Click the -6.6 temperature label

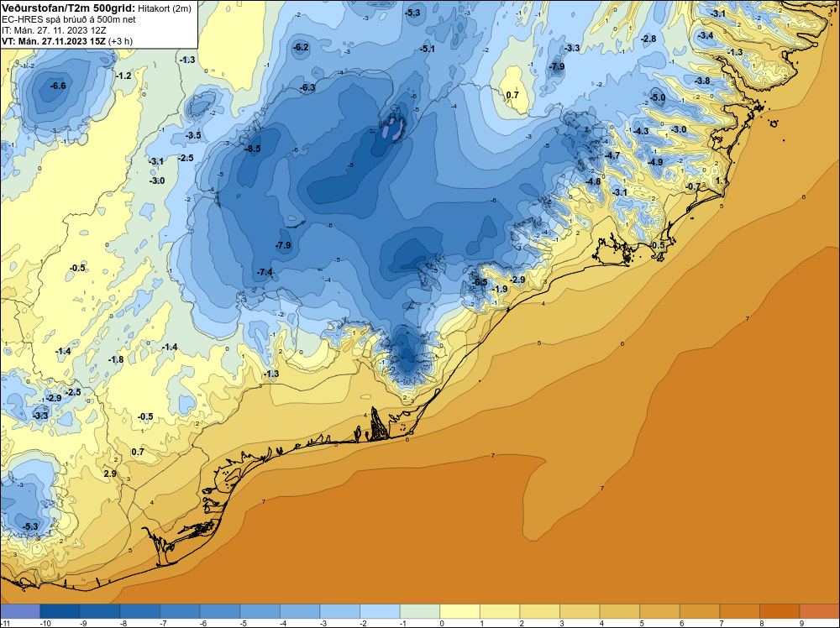click(58, 86)
